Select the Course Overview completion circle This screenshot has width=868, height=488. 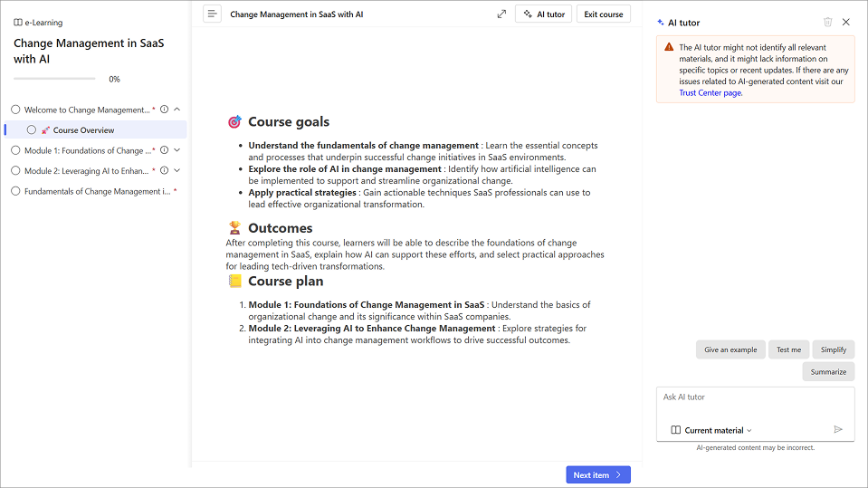pyautogui.click(x=32, y=129)
